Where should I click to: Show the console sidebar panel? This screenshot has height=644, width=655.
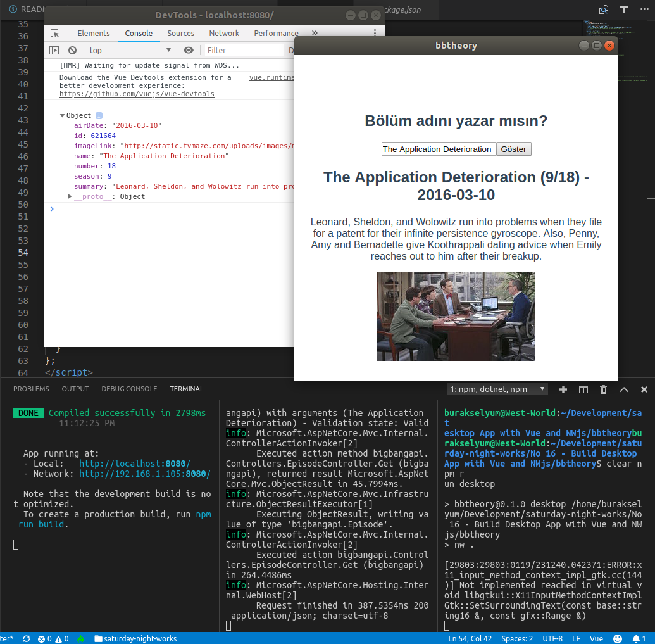pos(54,51)
